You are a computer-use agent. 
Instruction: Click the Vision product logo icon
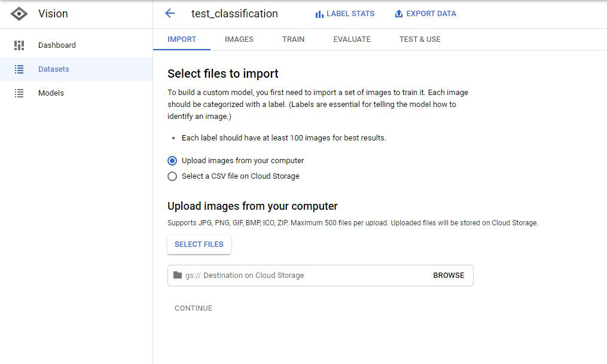point(19,14)
